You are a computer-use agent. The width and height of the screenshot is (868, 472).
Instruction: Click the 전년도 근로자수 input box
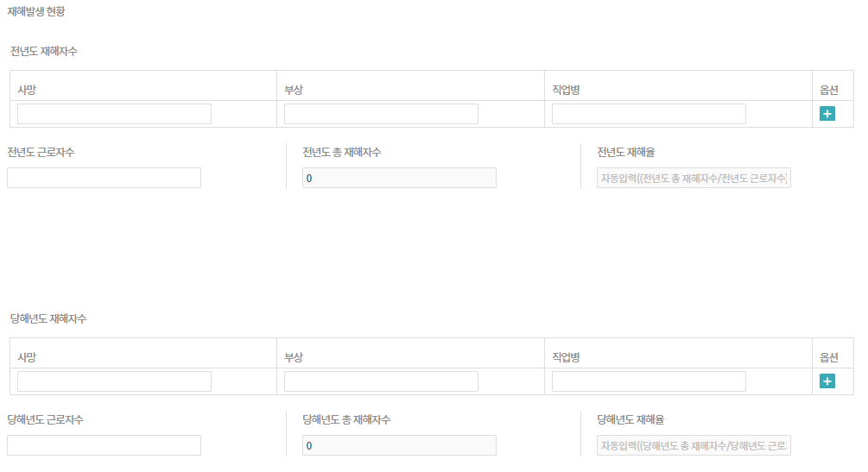(x=104, y=178)
